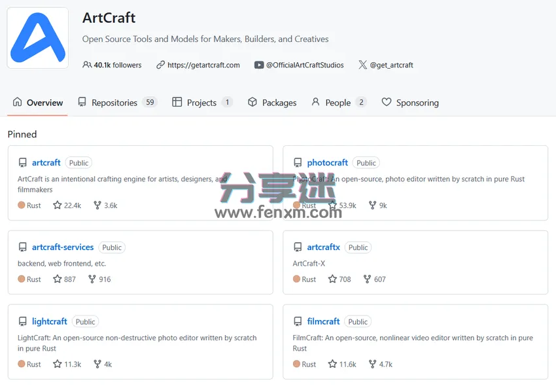Click the repo icon next to artcraftx
Viewport: 556px width, 392px height.
tap(298, 247)
